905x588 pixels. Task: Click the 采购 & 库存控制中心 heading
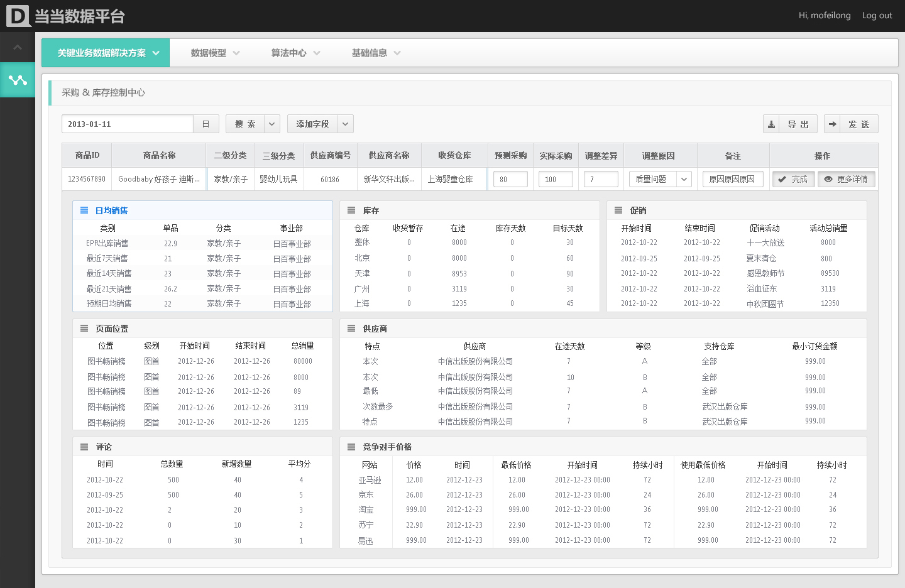click(103, 92)
